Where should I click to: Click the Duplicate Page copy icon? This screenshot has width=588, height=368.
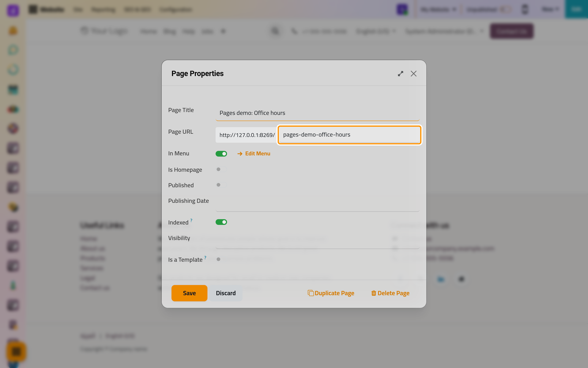[x=311, y=293]
